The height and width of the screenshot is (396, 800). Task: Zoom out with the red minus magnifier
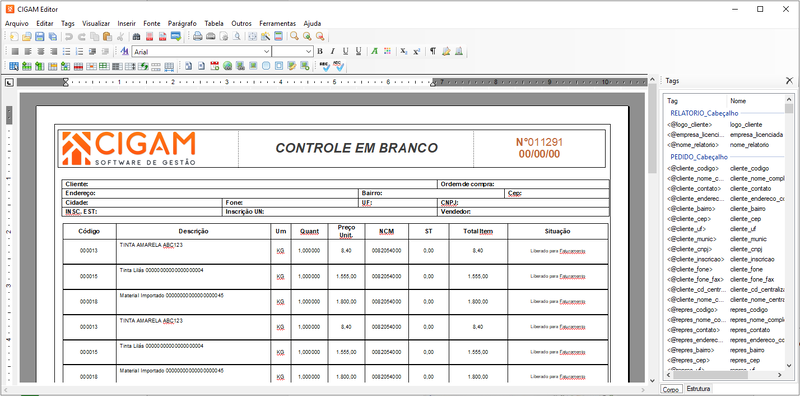coord(320,36)
